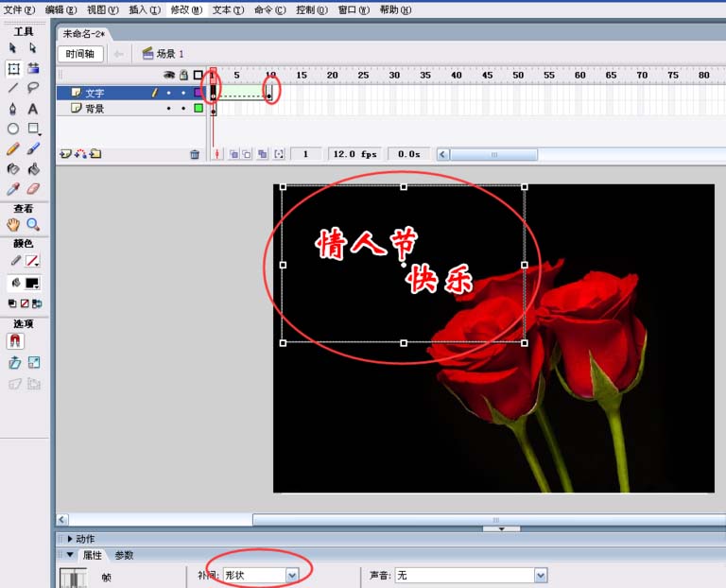726x588 pixels.
Task: Open the 控制 menu
Action: pos(312,9)
